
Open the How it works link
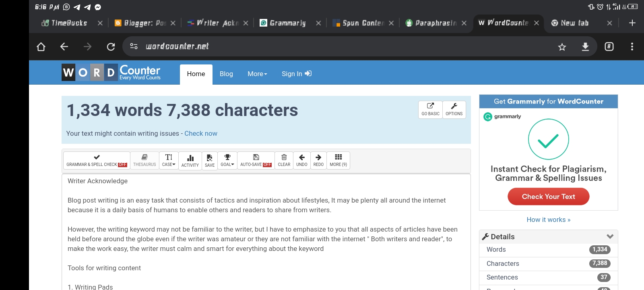point(548,220)
